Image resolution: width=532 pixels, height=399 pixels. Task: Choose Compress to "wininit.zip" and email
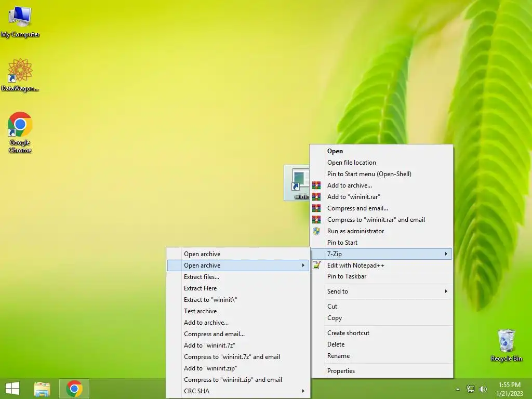click(x=238, y=380)
